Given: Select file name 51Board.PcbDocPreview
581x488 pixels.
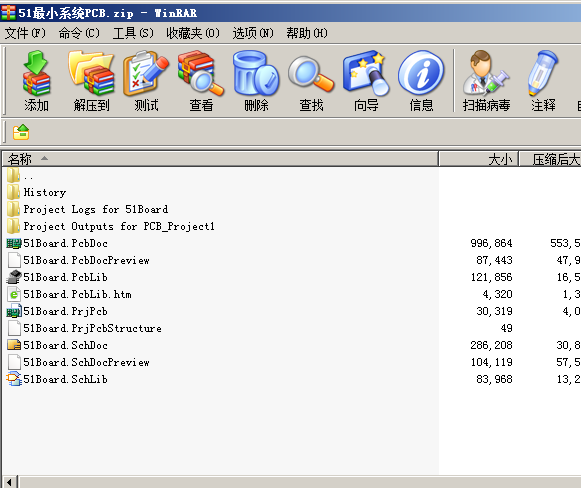Looking at the screenshot, I should 86,260.
